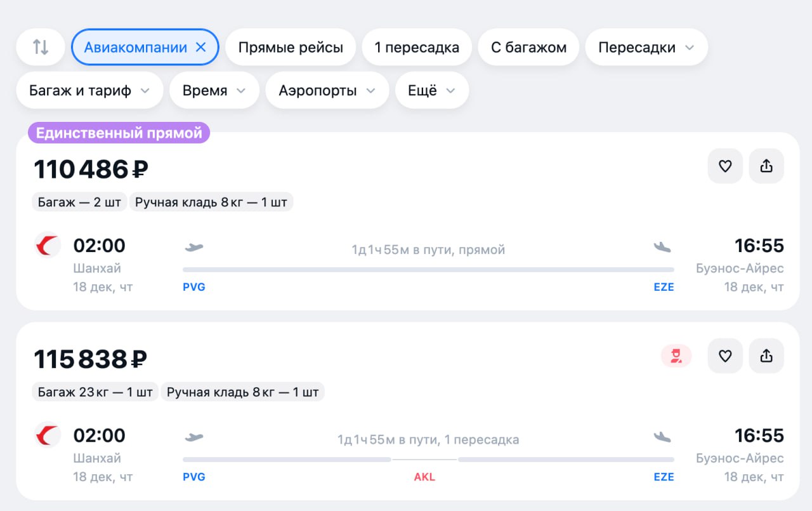Open the Пересадки dropdown

coord(646,47)
